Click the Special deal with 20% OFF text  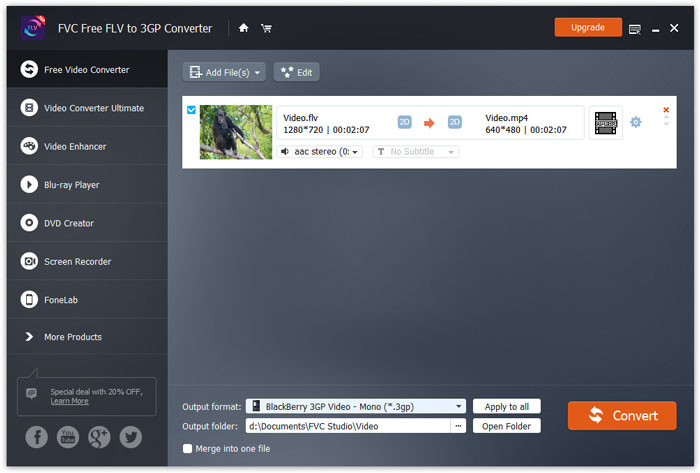[96, 392]
